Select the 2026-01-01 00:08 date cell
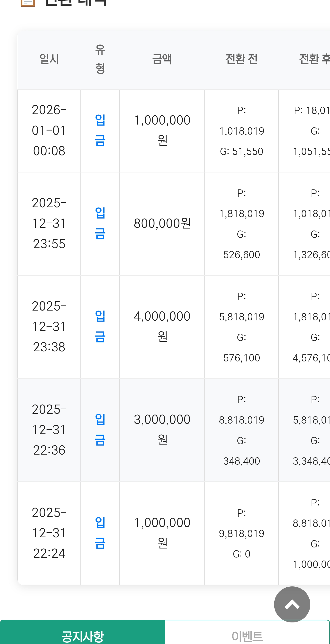 (49, 130)
